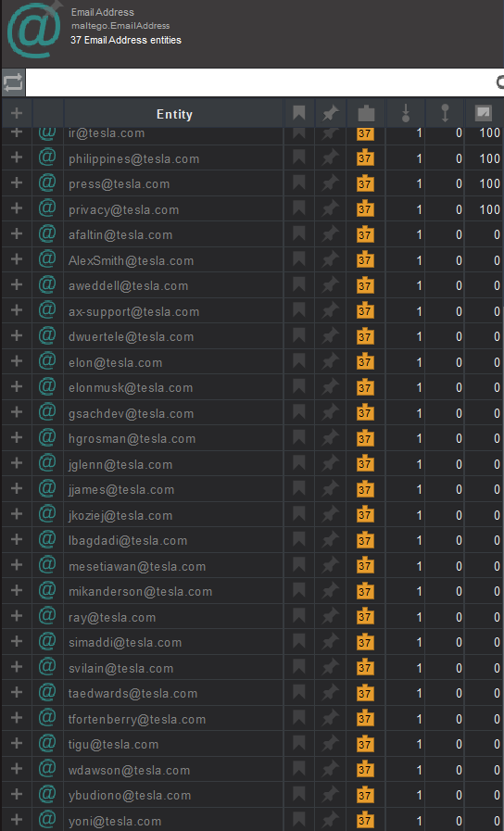This screenshot has height=831, width=504.
Task: Select the ax-support@tesla.com entry
Action: click(x=133, y=311)
